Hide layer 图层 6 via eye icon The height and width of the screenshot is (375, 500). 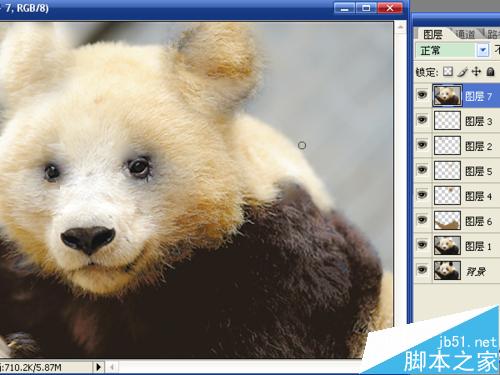422,220
